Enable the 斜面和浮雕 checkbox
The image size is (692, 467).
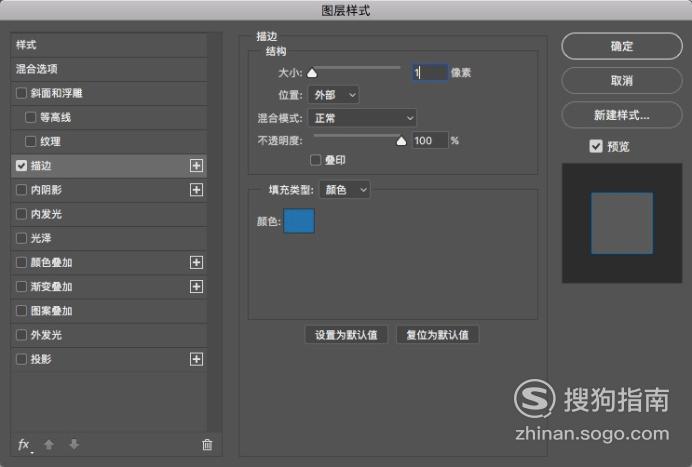click(x=21, y=93)
